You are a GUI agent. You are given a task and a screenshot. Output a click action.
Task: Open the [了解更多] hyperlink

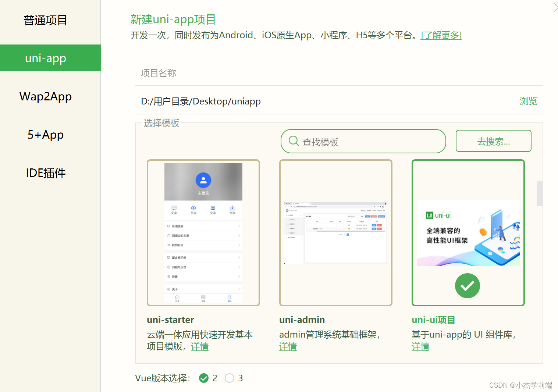[441, 35]
